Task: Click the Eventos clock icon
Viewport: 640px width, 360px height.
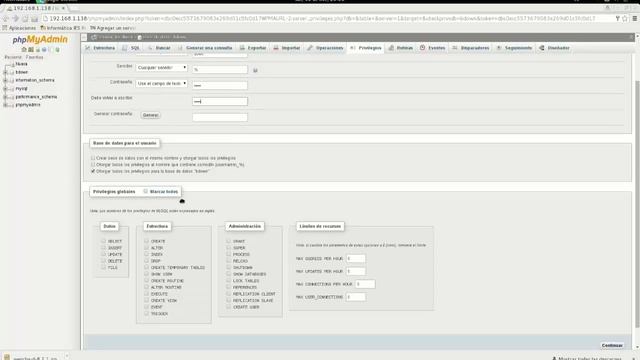Action: pyautogui.click(x=422, y=48)
